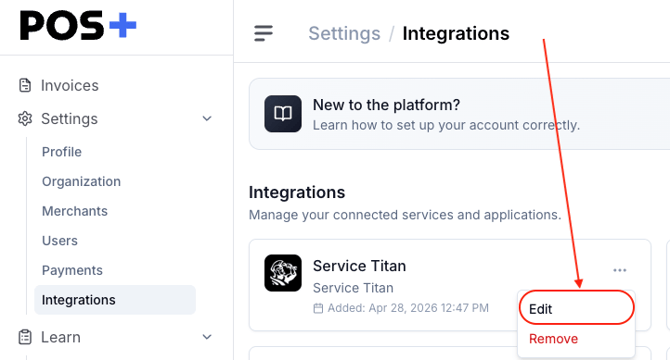This screenshot has width=670, height=360.
Task: Click 'New to the platform?' heading
Action: coord(386,105)
